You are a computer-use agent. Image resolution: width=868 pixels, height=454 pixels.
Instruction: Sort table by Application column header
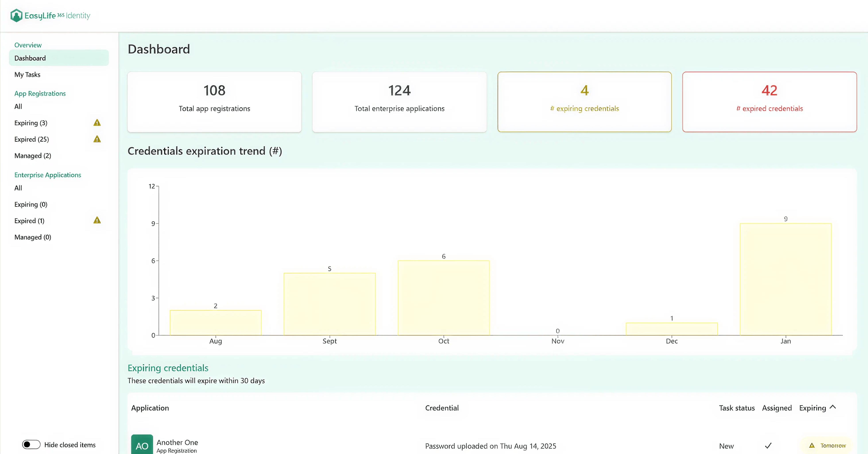150,408
